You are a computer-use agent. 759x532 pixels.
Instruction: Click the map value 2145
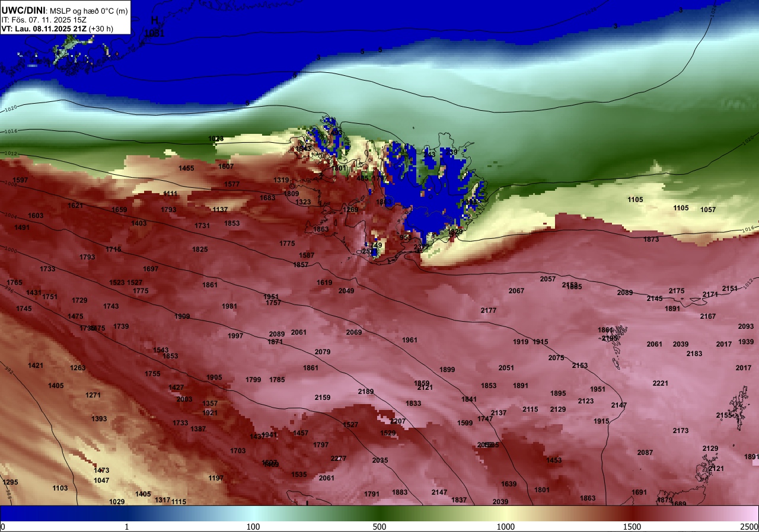655,299
